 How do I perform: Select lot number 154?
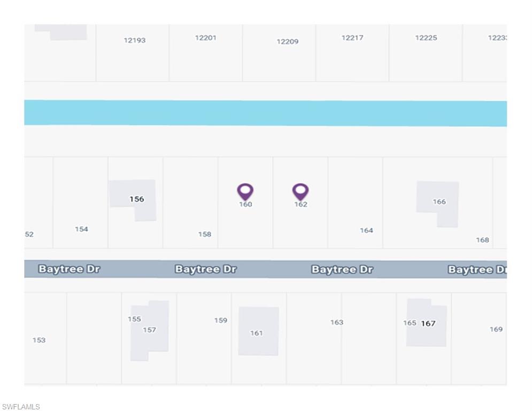click(81, 230)
